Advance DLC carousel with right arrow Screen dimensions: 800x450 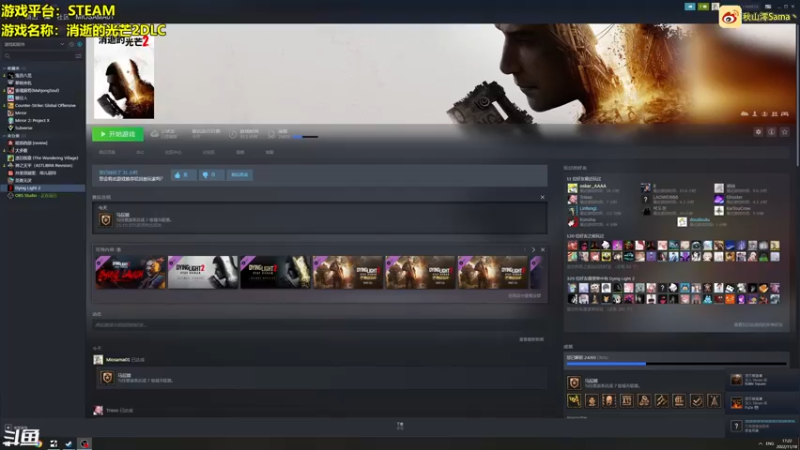534,249
